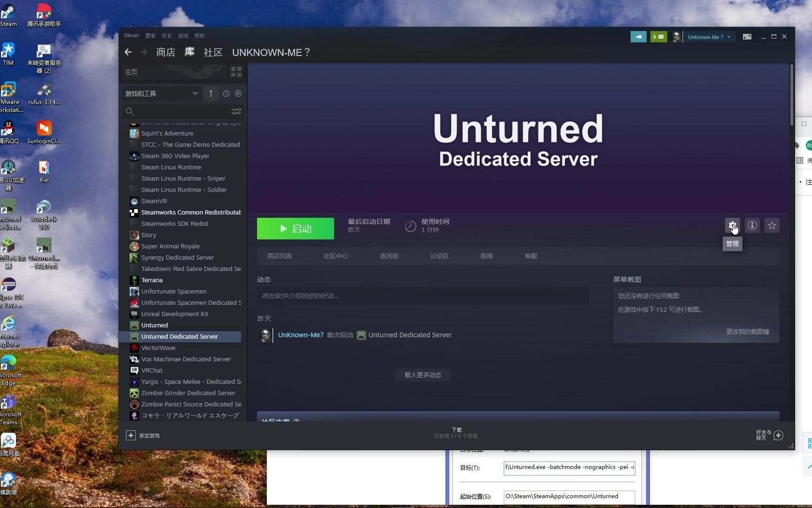Click the back navigation arrow
812x508 pixels.
128,52
